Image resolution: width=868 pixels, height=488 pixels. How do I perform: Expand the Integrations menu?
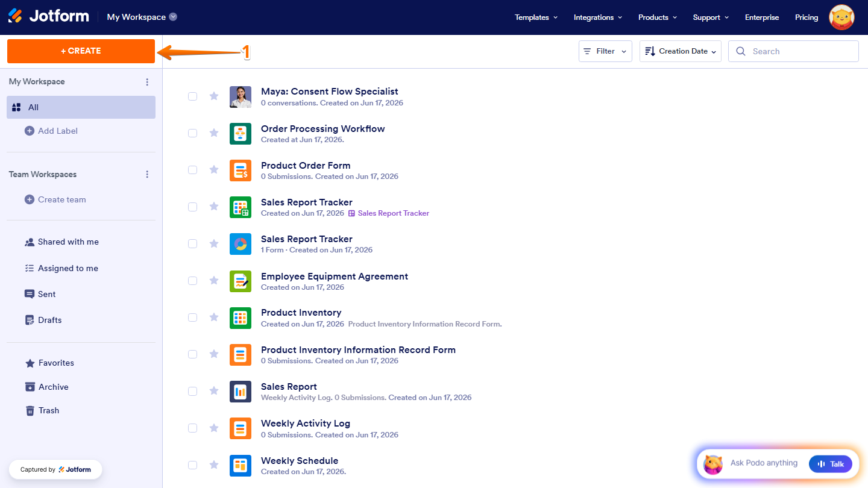tap(598, 17)
